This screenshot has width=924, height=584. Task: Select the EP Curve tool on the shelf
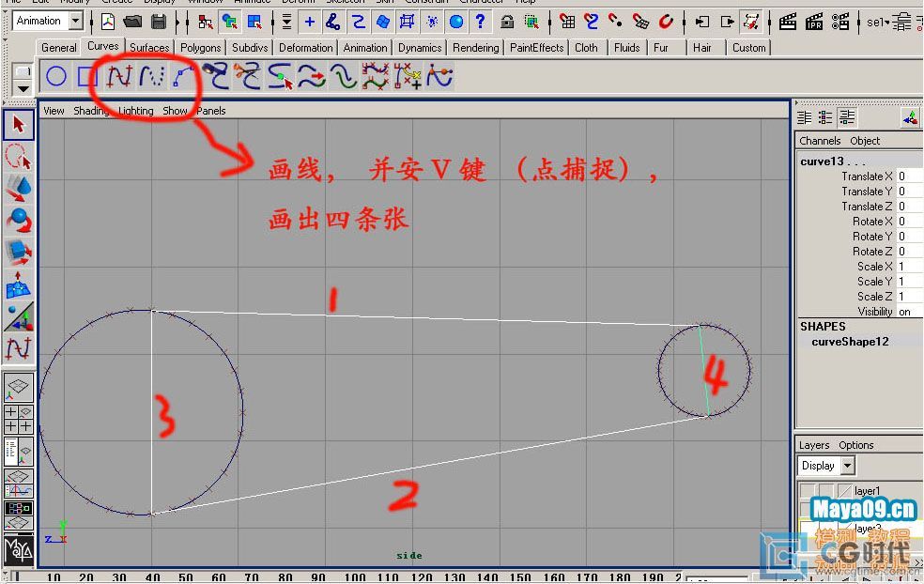pos(151,77)
